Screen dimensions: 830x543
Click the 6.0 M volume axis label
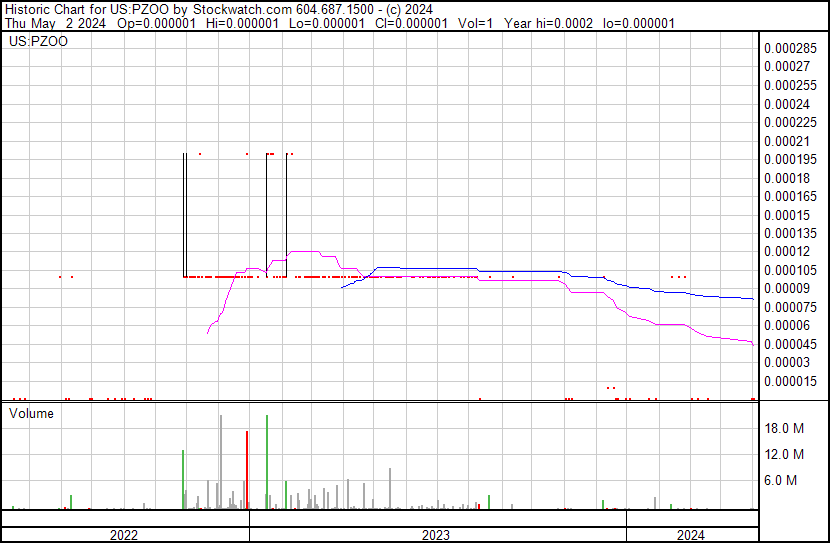(780, 480)
